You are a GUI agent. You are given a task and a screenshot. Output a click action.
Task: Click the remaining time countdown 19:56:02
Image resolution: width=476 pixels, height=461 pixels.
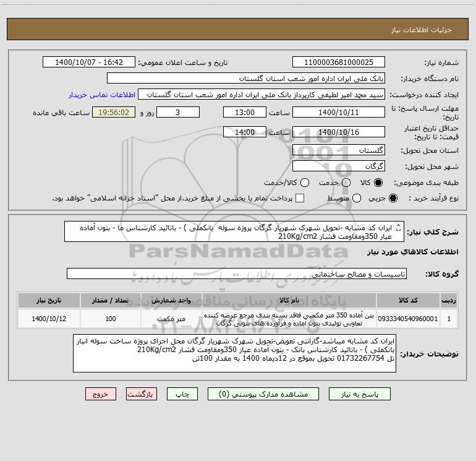pos(114,112)
